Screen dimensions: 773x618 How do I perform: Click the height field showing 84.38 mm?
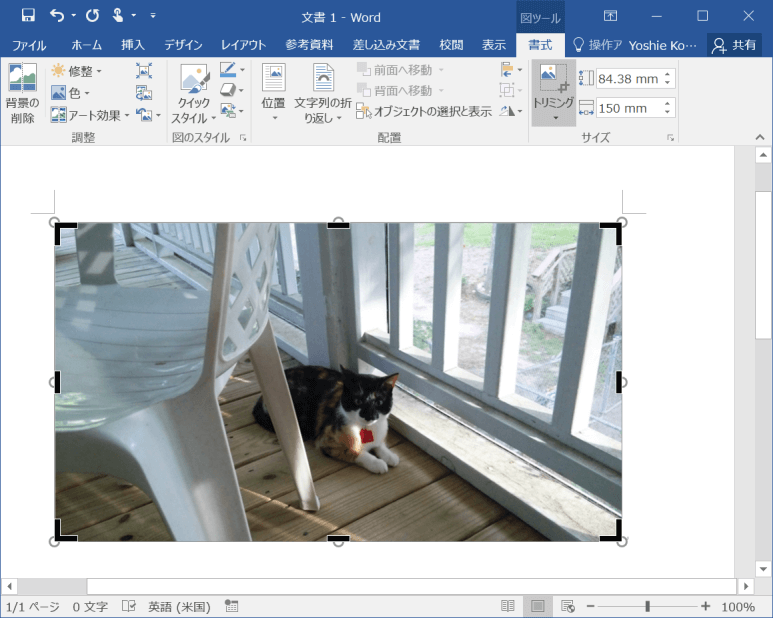pyautogui.click(x=628, y=78)
